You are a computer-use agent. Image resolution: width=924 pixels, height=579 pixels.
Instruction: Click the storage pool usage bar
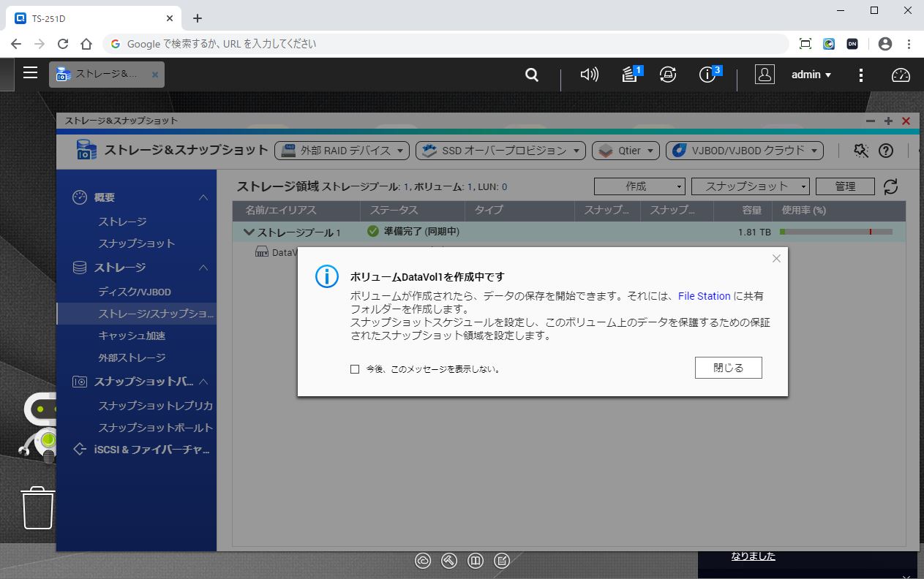835,232
